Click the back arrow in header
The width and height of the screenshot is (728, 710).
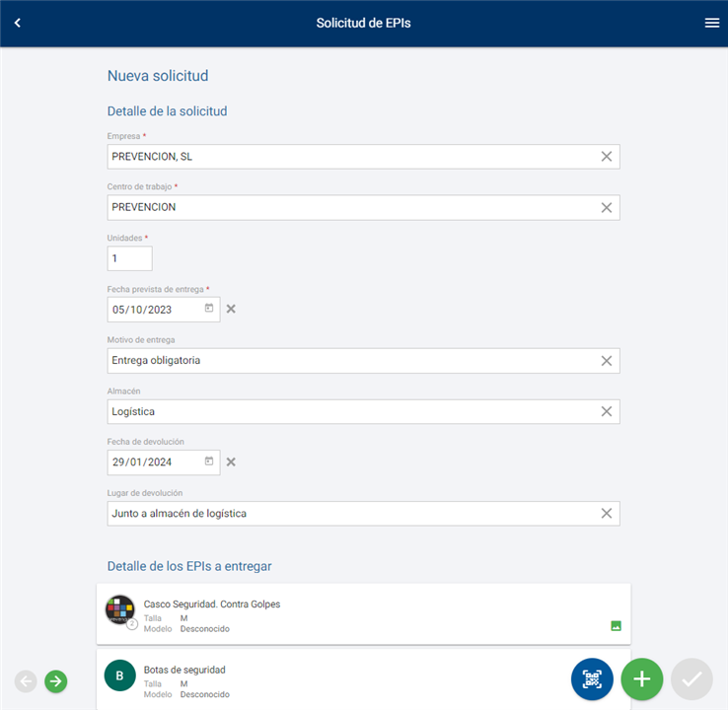[x=17, y=23]
